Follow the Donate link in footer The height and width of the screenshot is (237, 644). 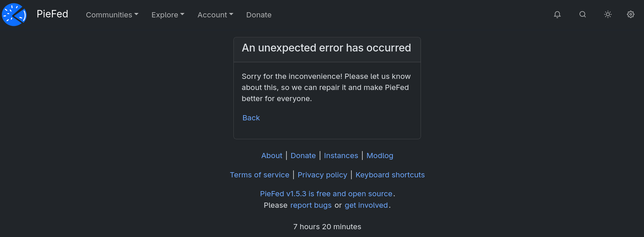303,156
